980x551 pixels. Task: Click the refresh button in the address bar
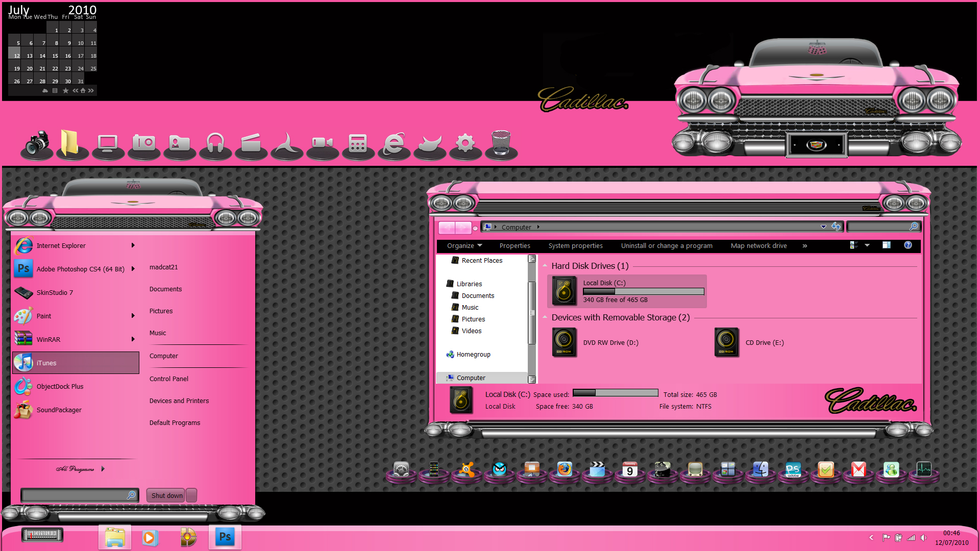click(836, 227)
